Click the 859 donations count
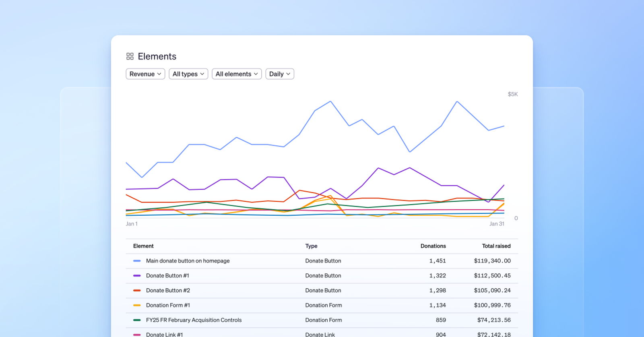Screen dimensions: 644x337 click(441, 320)
